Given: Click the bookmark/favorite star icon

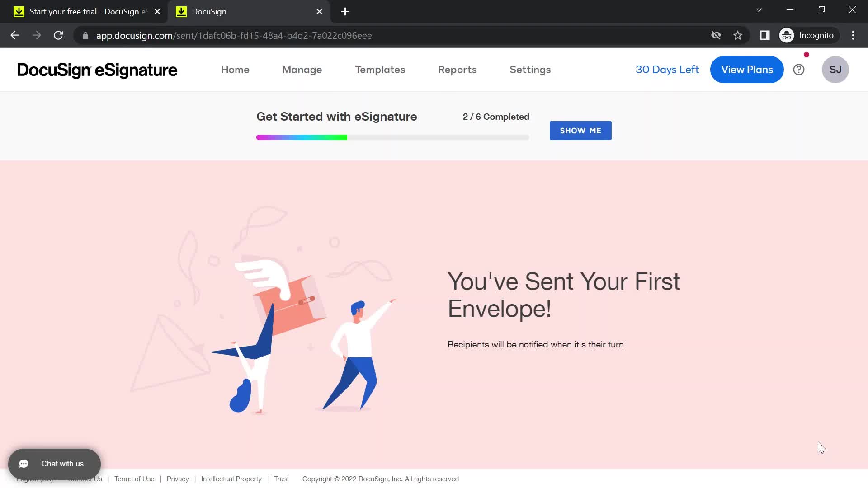Looking at the screenshot, I should tap(738, 36).
